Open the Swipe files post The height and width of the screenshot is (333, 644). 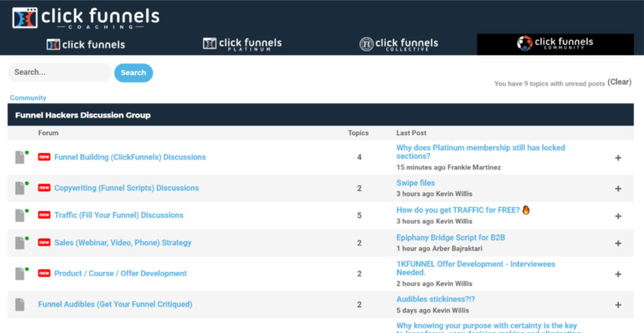coord(415,183)
